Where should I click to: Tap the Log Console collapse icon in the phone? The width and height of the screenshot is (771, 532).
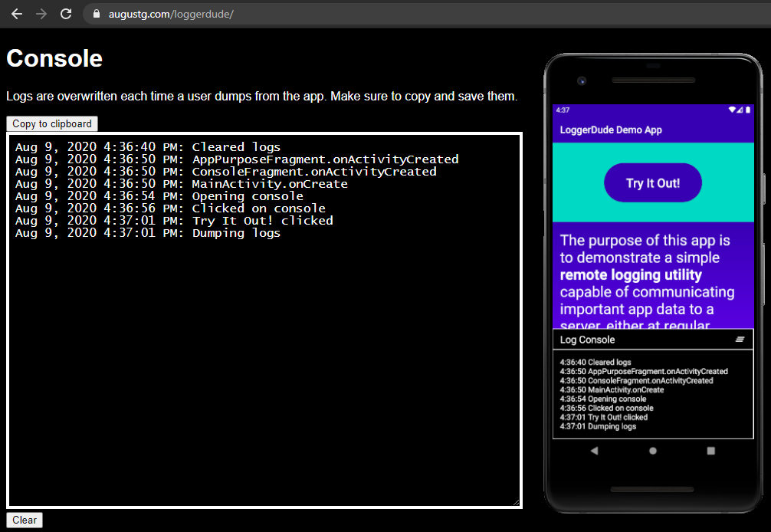[740, 340]
